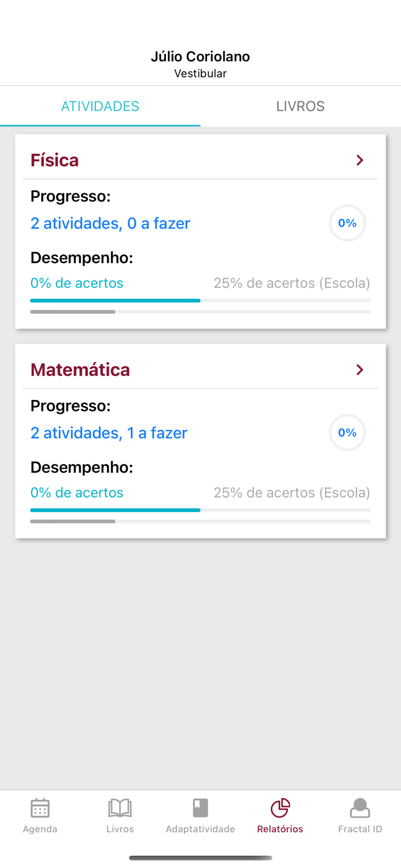Image resolution: width=401 pixels, height=868 pixels.
Task: Switch to the LIVROS tab
Action: click(300, 106)
